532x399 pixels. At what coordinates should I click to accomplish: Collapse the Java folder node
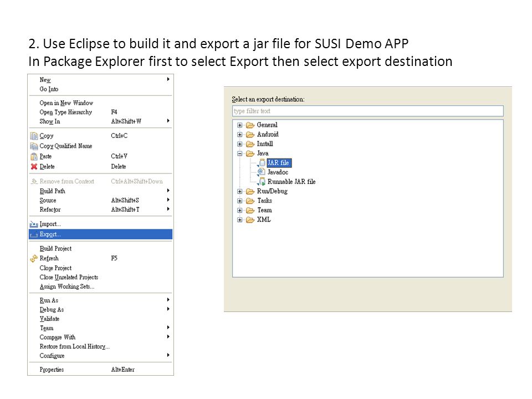tap(239, 154)
